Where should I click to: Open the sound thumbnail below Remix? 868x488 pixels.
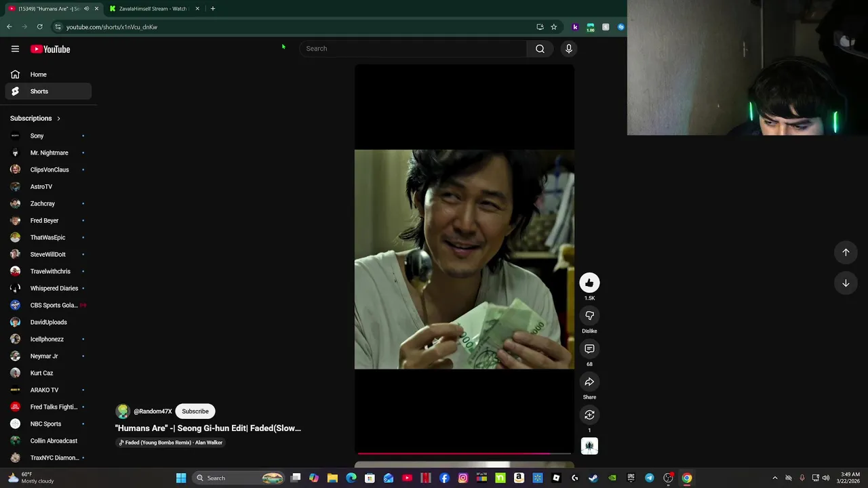coord(589,446)
